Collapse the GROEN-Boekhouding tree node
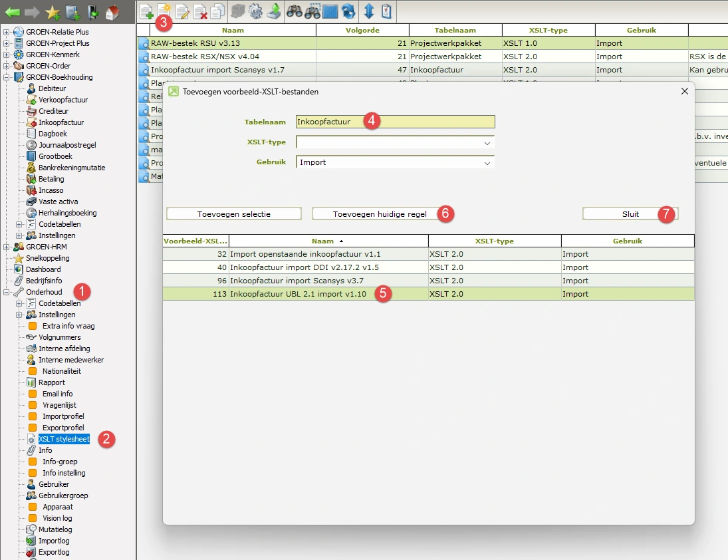 7,77
